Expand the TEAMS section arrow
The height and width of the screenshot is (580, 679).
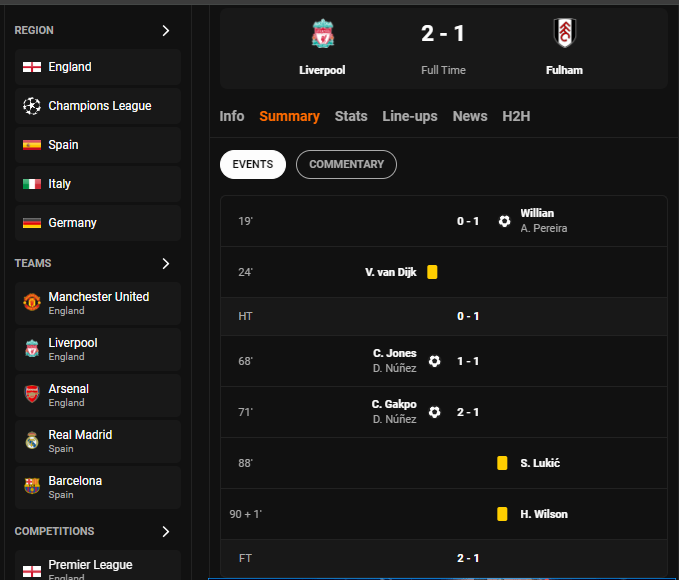tap(166, 264)
